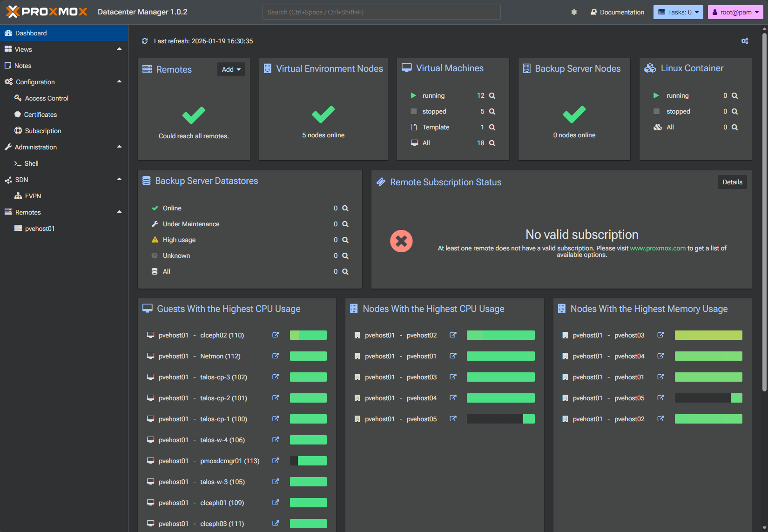The height and width of the screenshot is (532, 768).
Task: Open talos-w-3 (105) external link icon
Action: coord(276,482)
